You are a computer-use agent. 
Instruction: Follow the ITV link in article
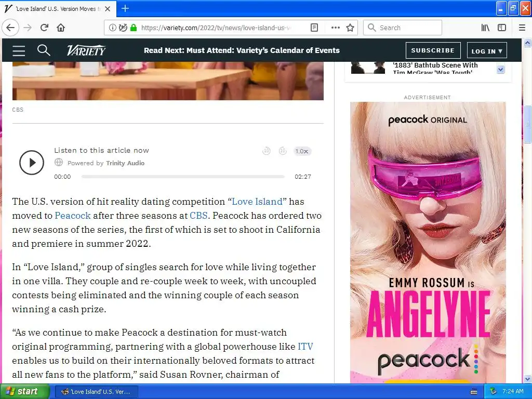coord(305,347)
